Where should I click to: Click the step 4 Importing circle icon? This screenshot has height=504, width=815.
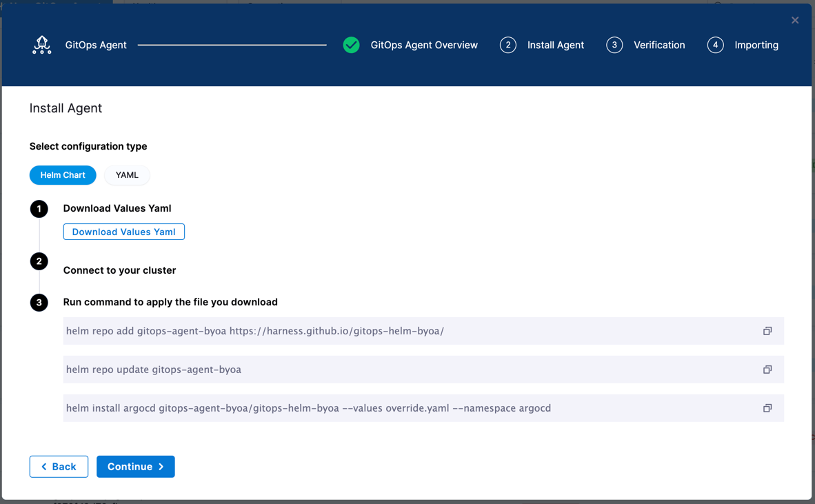click(715, 45)
